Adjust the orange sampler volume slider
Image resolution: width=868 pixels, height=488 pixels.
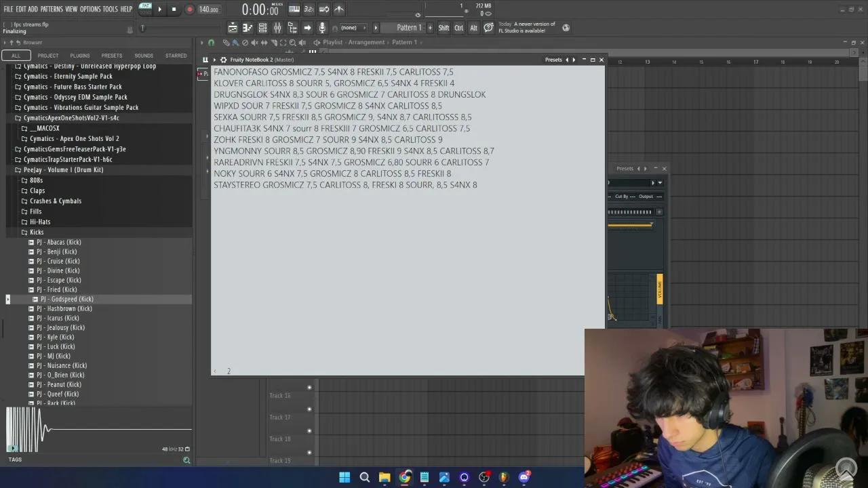[x=630, y=224]
